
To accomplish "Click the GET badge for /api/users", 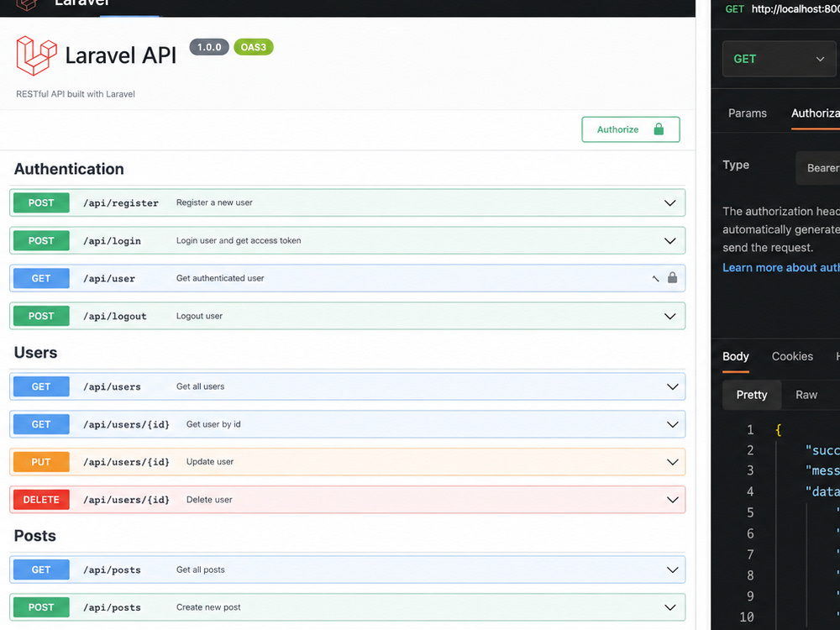I will click(41, 386).
